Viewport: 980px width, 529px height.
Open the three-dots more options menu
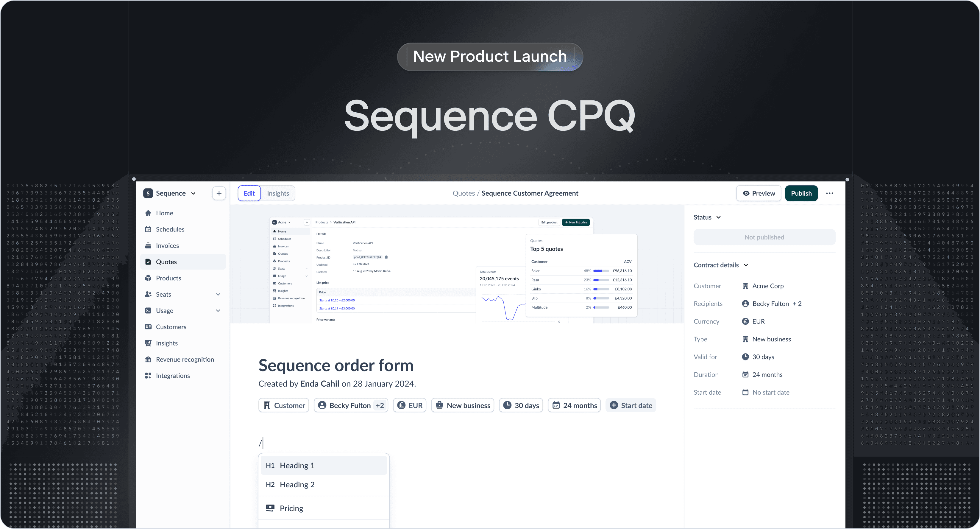tap(829, 193)
